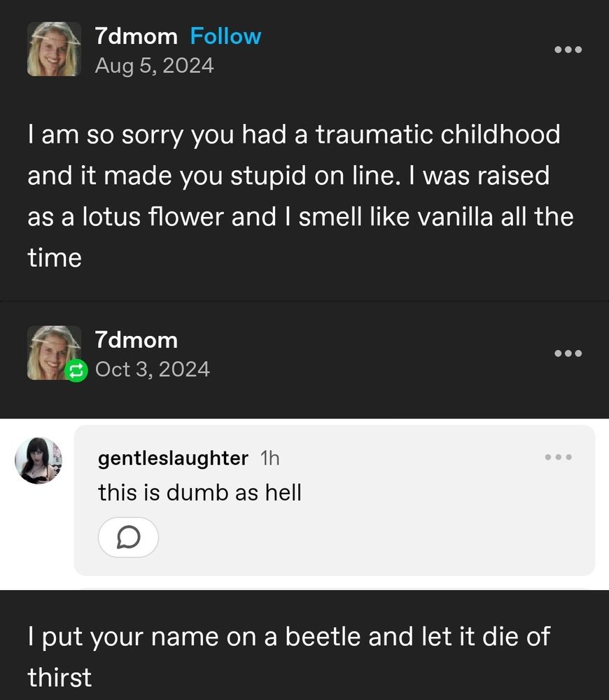
Task: Open the three-dot menu on gentleslaughter's reply
Action: [559, 457]
